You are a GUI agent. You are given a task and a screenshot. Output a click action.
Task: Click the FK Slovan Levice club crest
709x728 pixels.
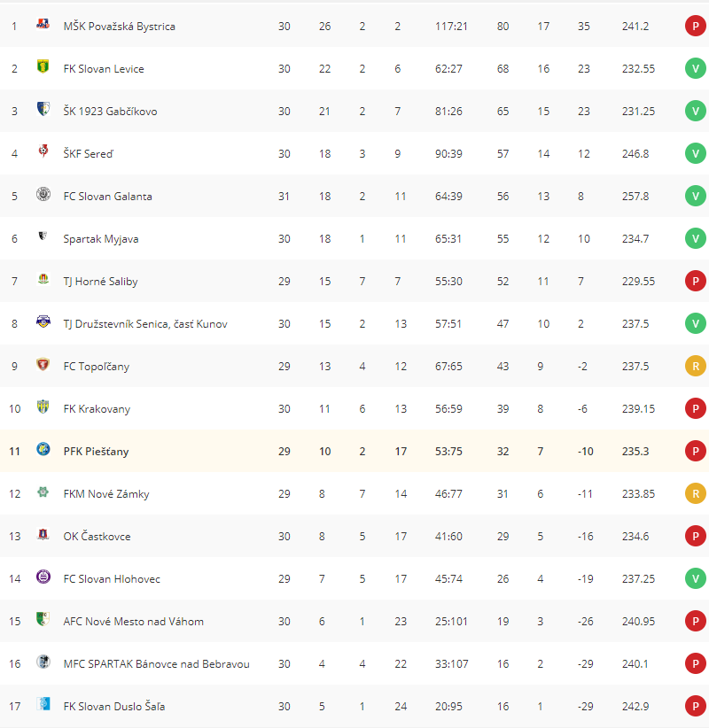point(43,66)
